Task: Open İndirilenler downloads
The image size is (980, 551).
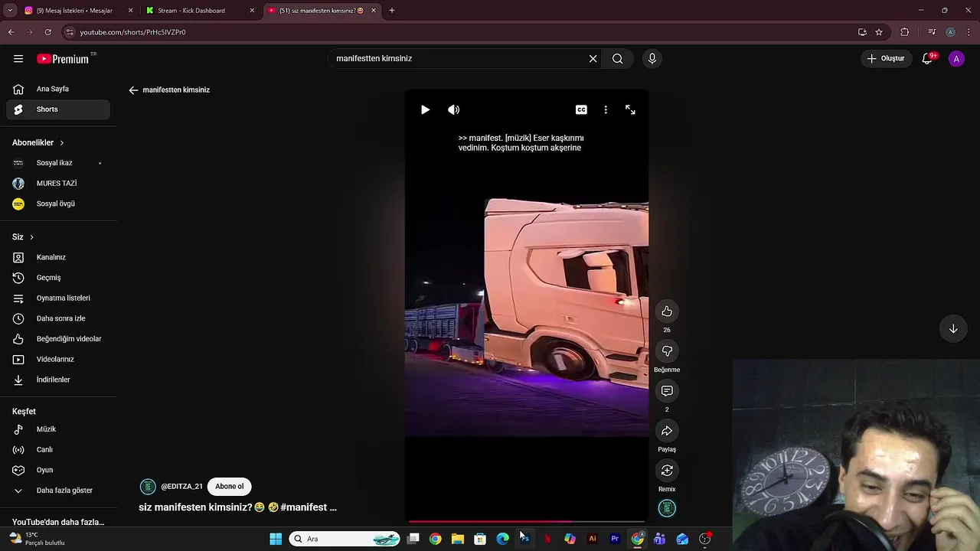Action: [x=58, y=380]
